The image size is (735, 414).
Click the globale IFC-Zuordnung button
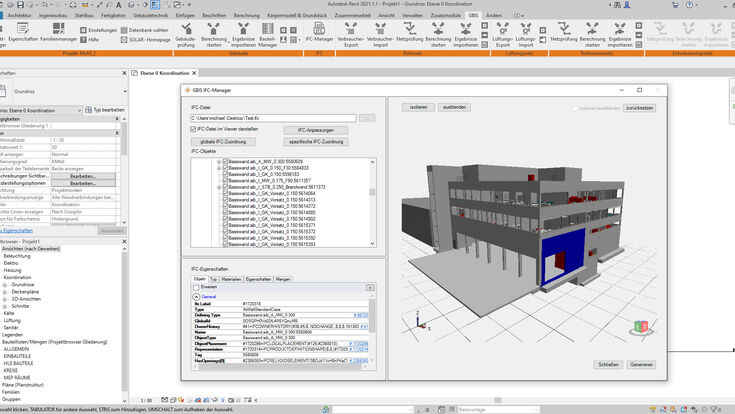click(223, 142)
